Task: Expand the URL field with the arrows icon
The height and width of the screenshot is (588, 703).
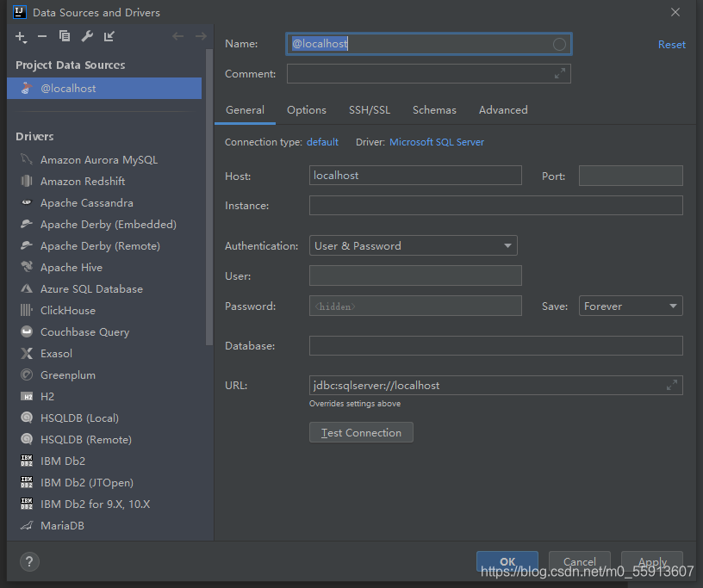Action: click(672, 385)
